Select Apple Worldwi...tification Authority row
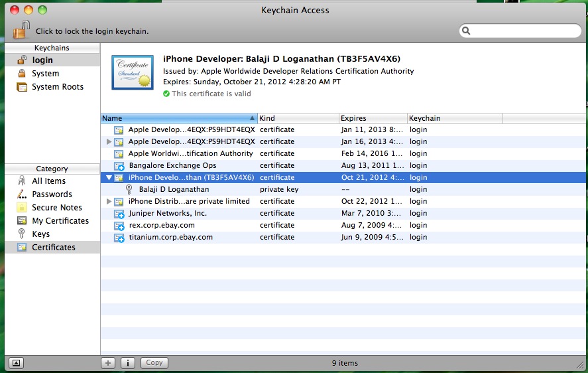This screenshot has height=373, width=588. pyautogui.click(x=343, y=153)
